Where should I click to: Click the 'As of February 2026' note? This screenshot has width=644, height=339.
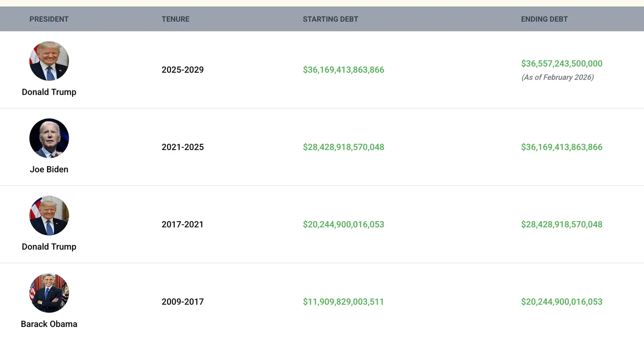557,77
